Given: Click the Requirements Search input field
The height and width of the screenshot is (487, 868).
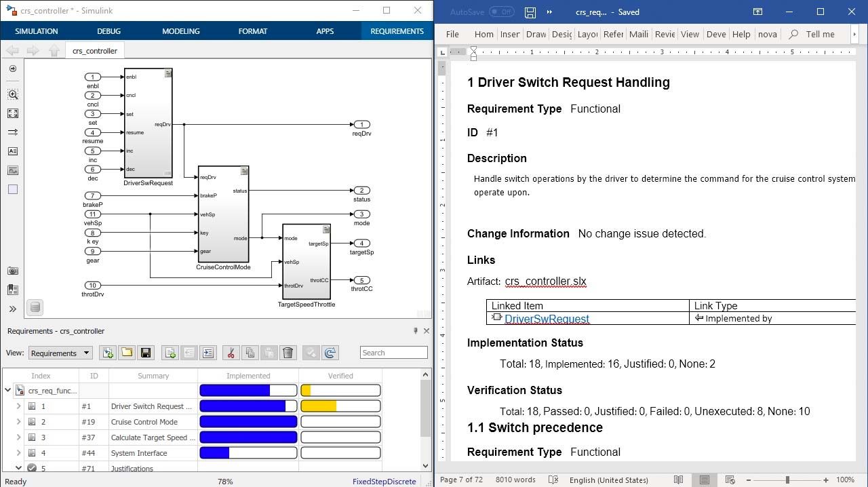Looking at the screenshot, I should (x=393, y=353).
